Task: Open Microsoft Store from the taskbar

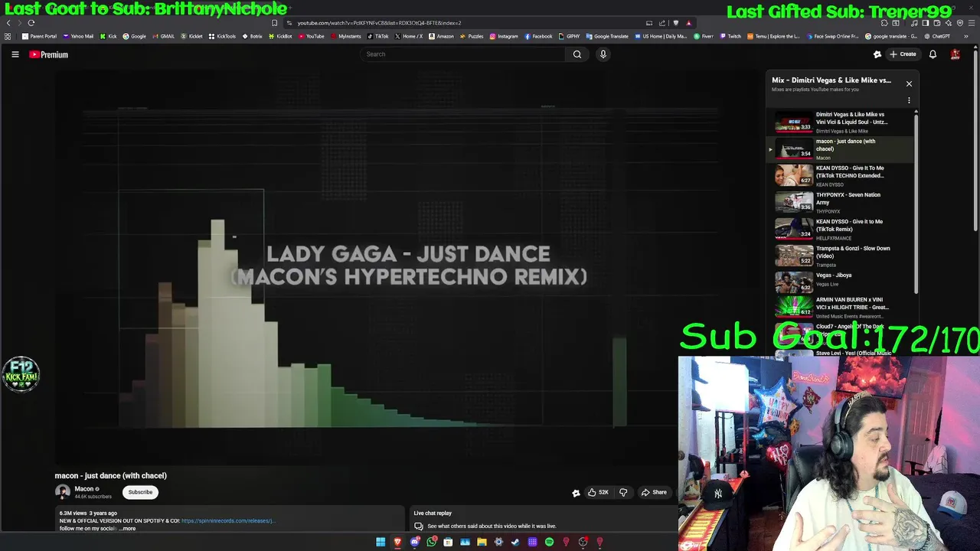Action: [448, 542]
